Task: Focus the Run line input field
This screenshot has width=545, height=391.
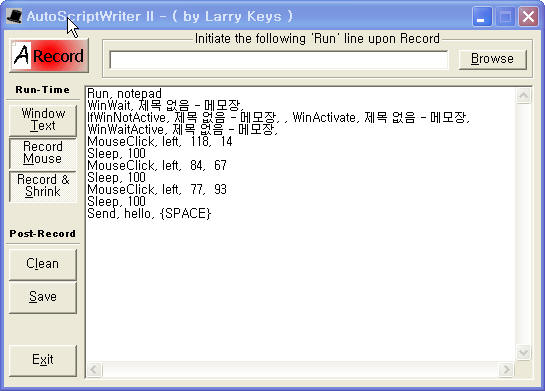Action: (x=279, y=60)
